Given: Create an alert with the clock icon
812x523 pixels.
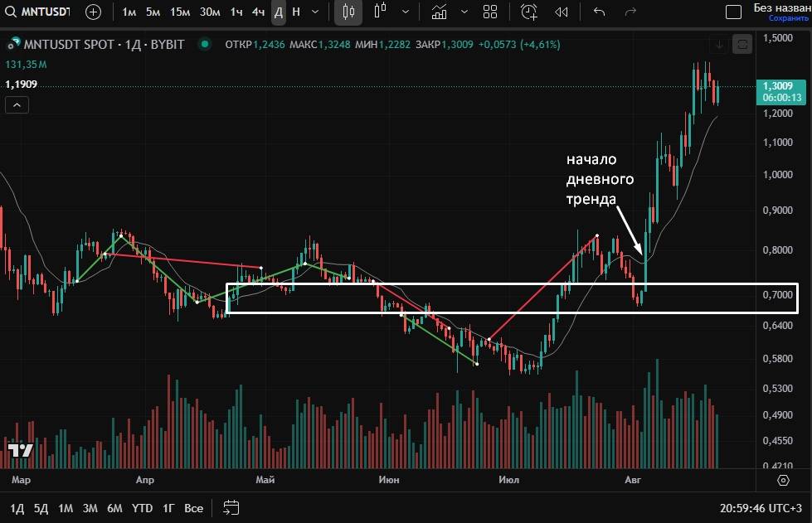Looking at the screenshot, I should tap(529, 12).
